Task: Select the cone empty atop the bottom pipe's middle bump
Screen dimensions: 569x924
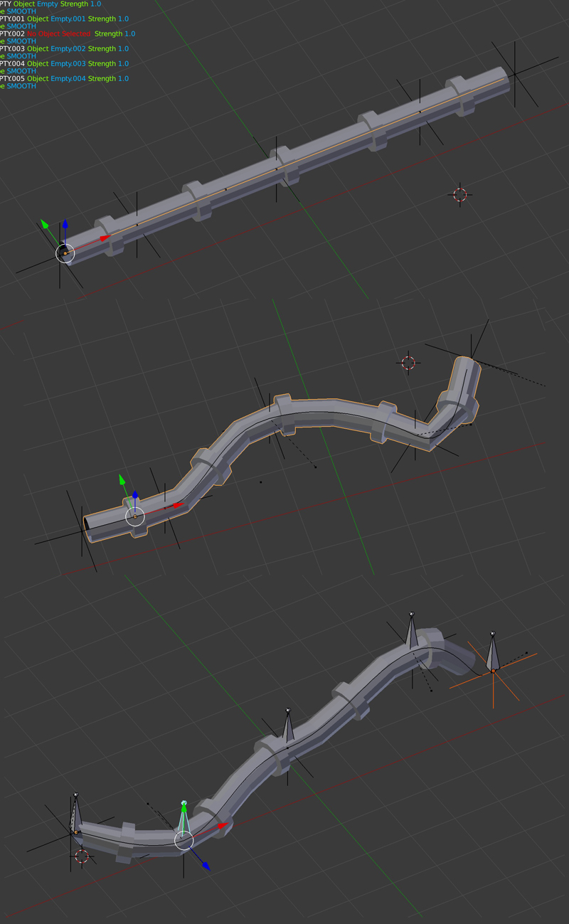Action: click(x=288, y=726)
